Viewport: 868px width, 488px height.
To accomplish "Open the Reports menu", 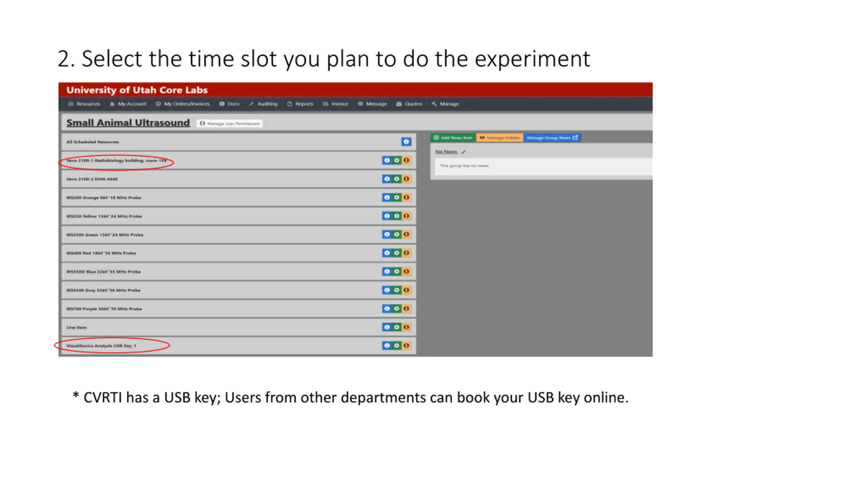I will [300, 104].
